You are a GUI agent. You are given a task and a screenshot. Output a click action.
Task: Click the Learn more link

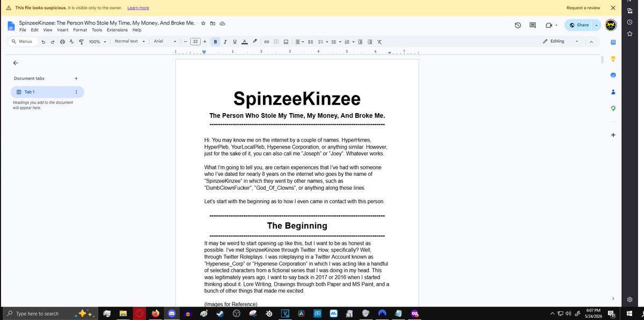click(138, 8)
